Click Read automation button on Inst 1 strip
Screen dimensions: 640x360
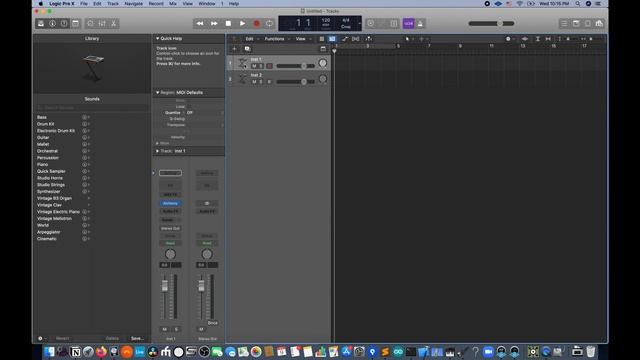tap(170, 244)
